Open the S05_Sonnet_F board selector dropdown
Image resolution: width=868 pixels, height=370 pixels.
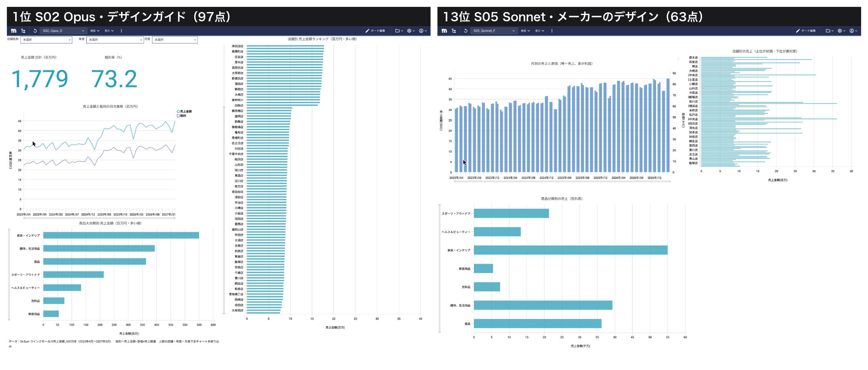coord(494,31)
